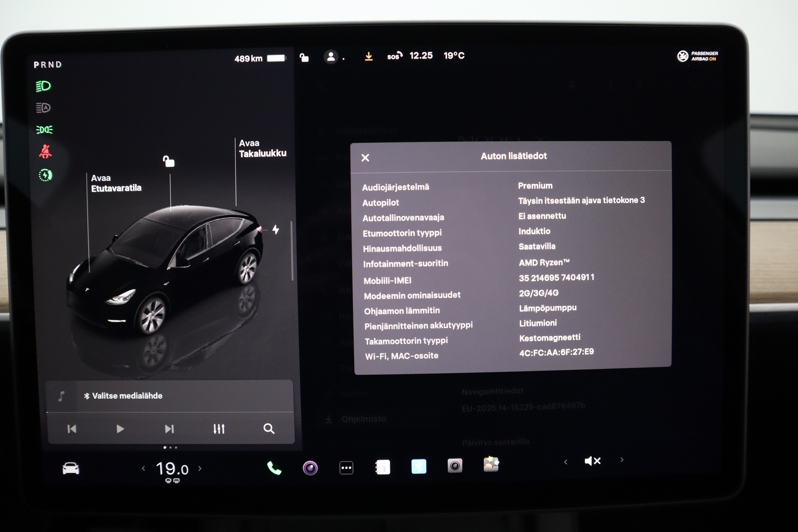This screenshot has width=798, height=532.
Task: Open the app launcher with three dots
Action: 346,468
